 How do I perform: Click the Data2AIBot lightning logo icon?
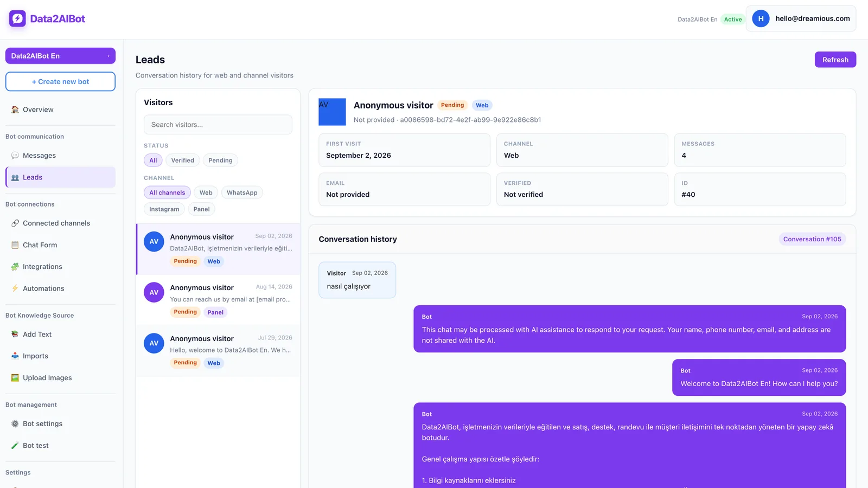[17, 18]
